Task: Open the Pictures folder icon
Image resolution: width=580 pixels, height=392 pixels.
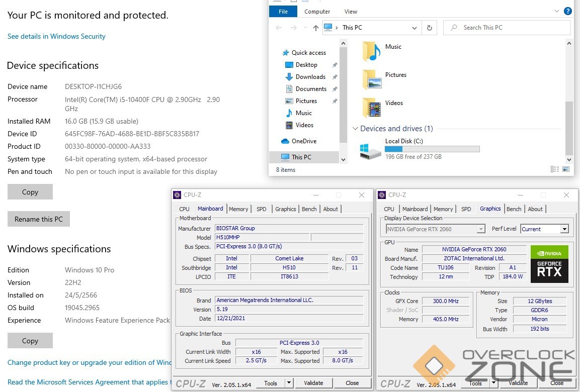Action: point(372,79)
